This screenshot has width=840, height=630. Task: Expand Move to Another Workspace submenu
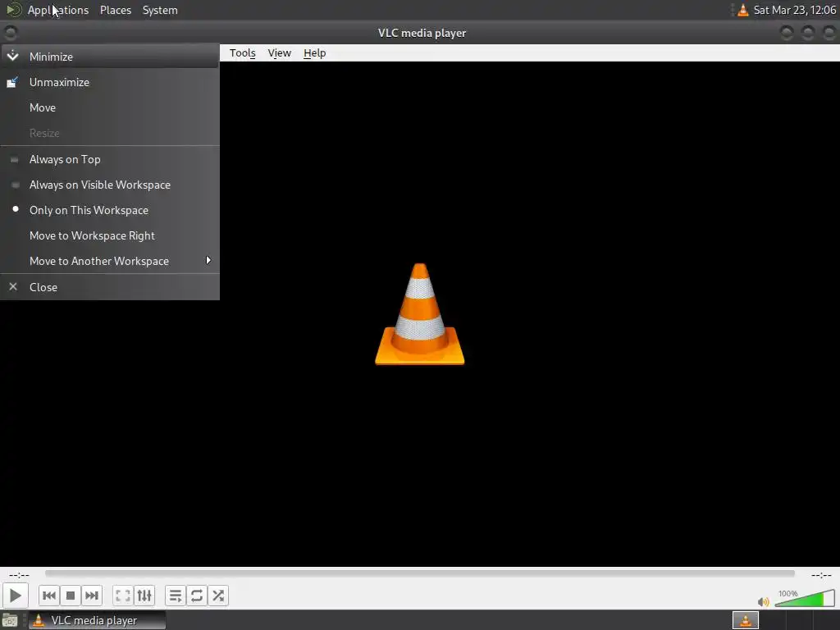tap(110, 261)
